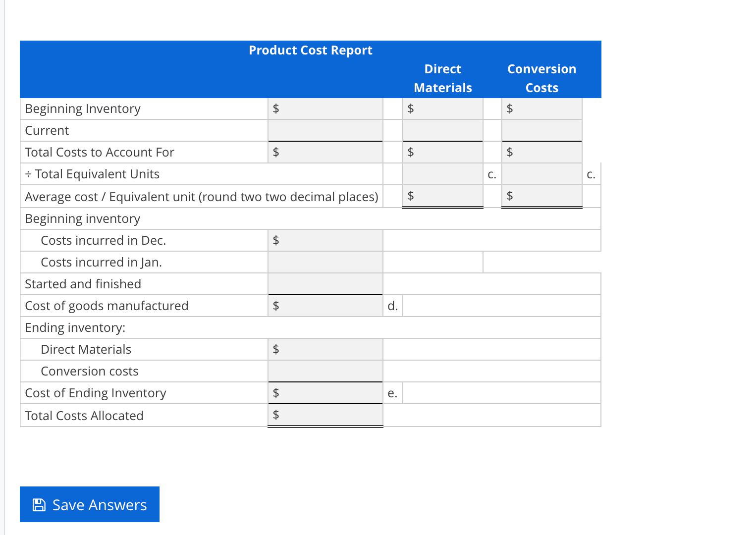
Task: Click the 'Beginning Inventory' row label
Action: tap(83, 108)
